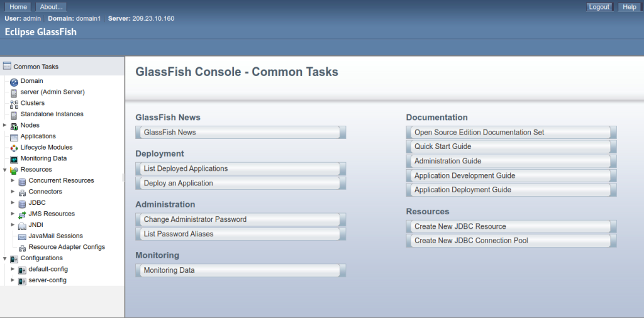Select Domain label in tree
Image resolution: width=644 pixels, height=318 pixels.
[31, 81]
